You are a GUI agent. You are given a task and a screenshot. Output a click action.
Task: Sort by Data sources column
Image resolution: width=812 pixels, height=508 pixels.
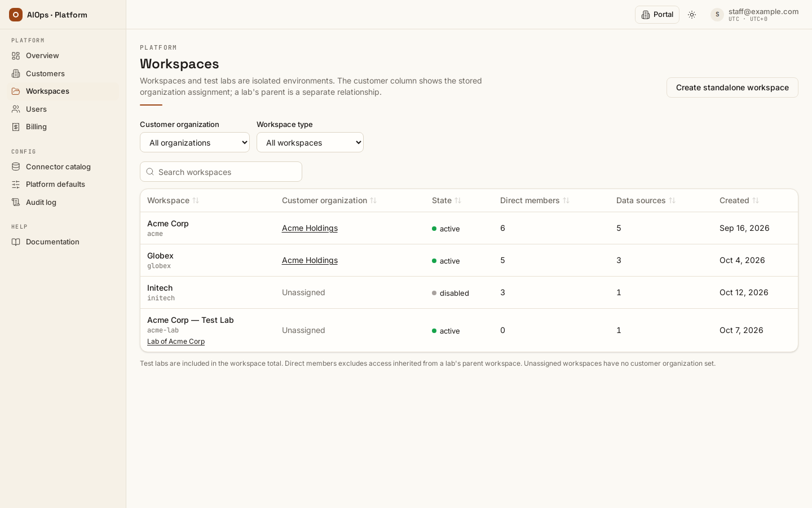point(646,200)
